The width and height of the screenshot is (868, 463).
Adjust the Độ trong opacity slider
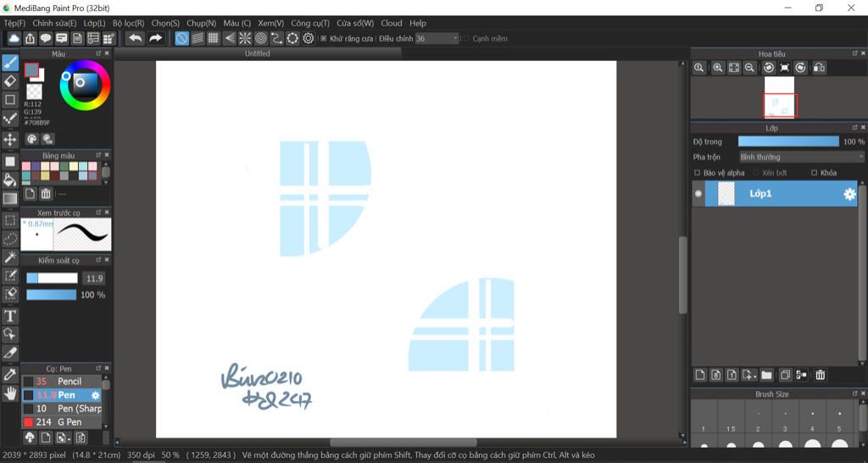click(788, 142)
